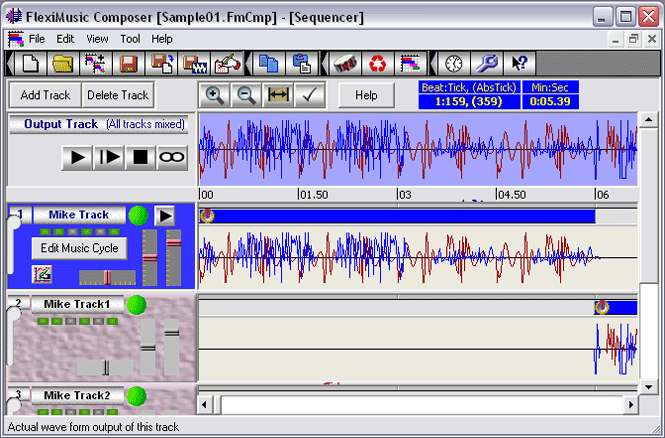This screenshot has height=438, width=665.
Task: Toggle the green enable light of Mike Track1
Action: (x=137, y=305)
